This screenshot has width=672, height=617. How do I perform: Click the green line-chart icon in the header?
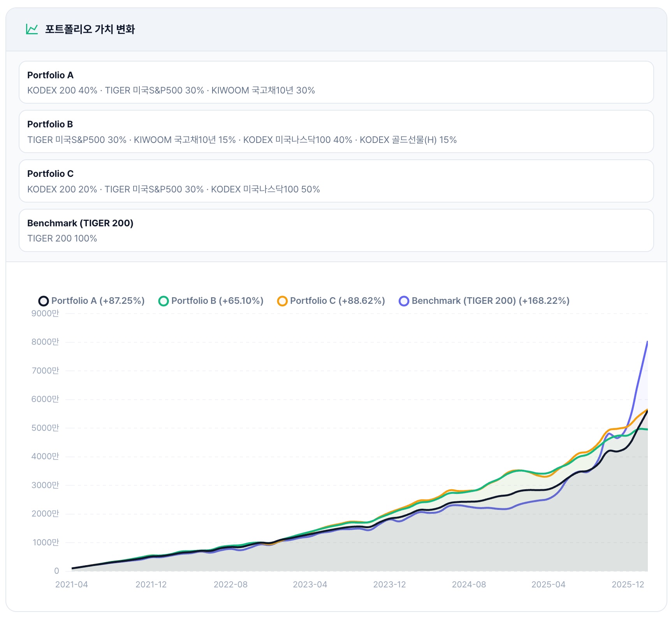[x=32, y=29]
